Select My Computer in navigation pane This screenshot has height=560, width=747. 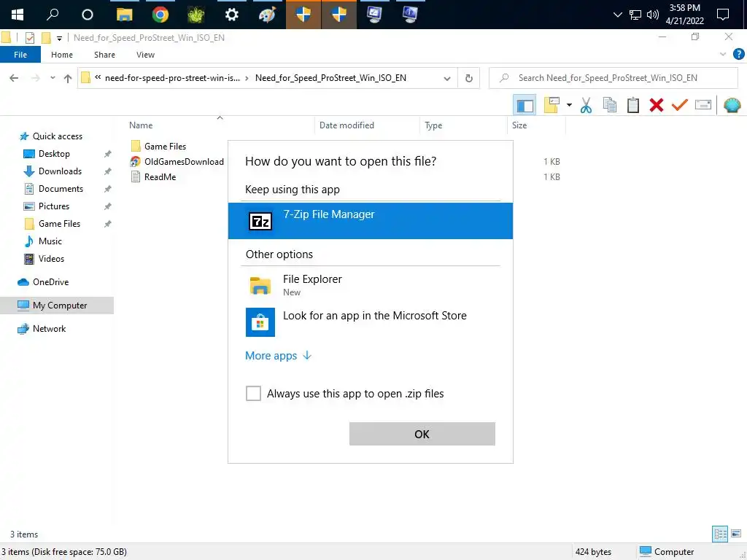pyautogui.click(x=57, y=306)
